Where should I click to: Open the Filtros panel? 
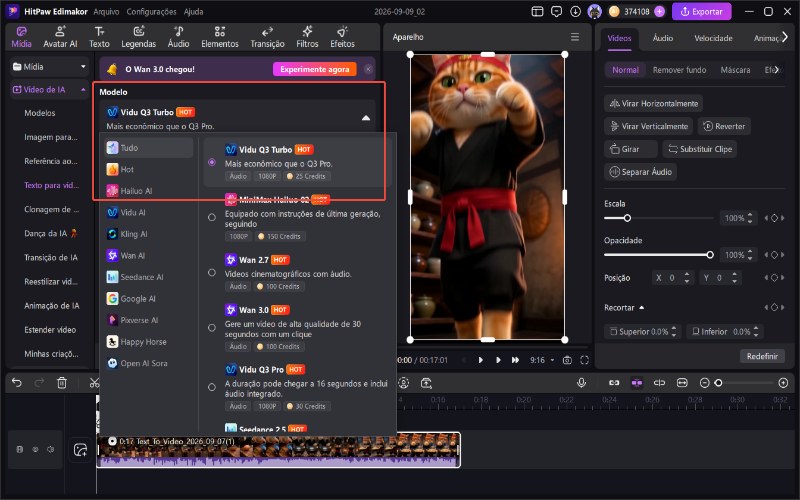point(307,37)
